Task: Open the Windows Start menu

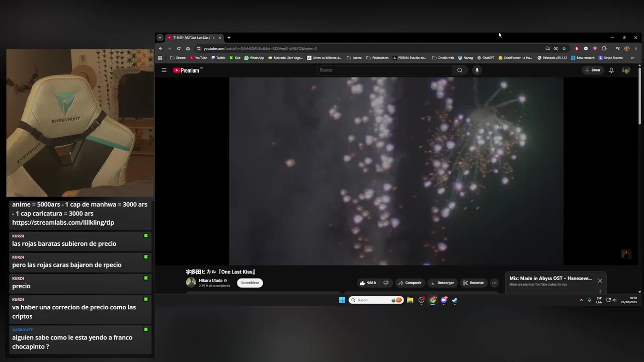Action: [x=342, y=300]
